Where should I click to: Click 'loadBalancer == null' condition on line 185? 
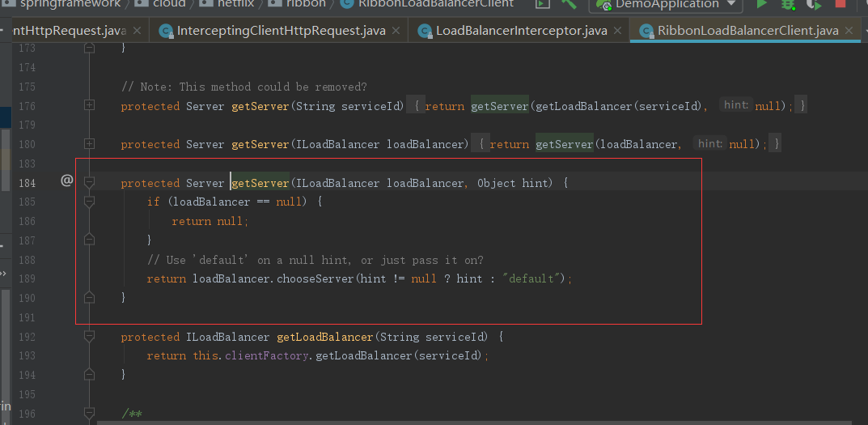(237, 202)
